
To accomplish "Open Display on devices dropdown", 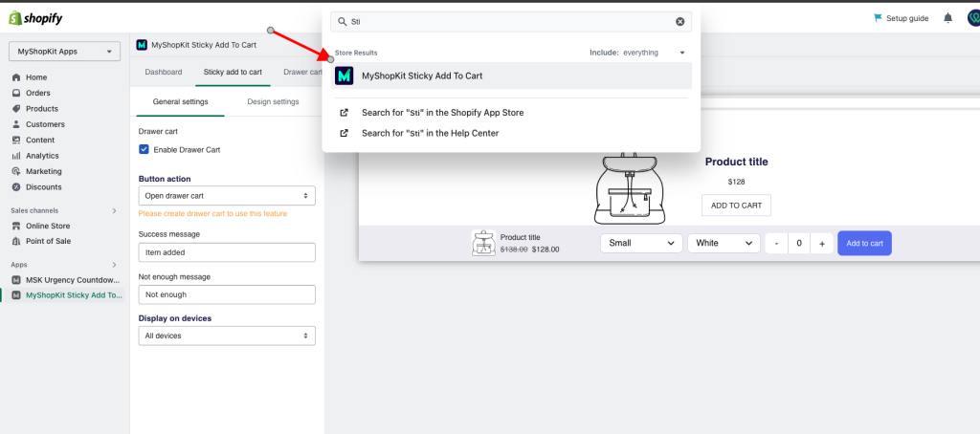I will pos(227,336).
